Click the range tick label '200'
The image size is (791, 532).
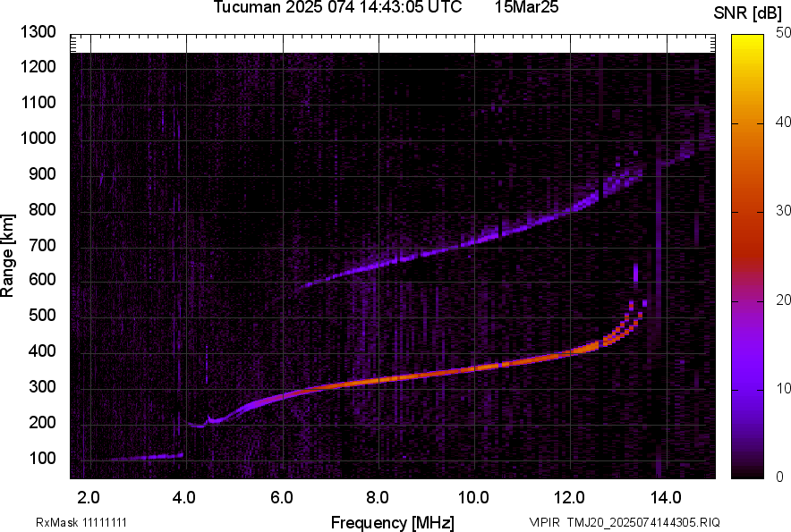pyautogui.click(x=42, y=422)
